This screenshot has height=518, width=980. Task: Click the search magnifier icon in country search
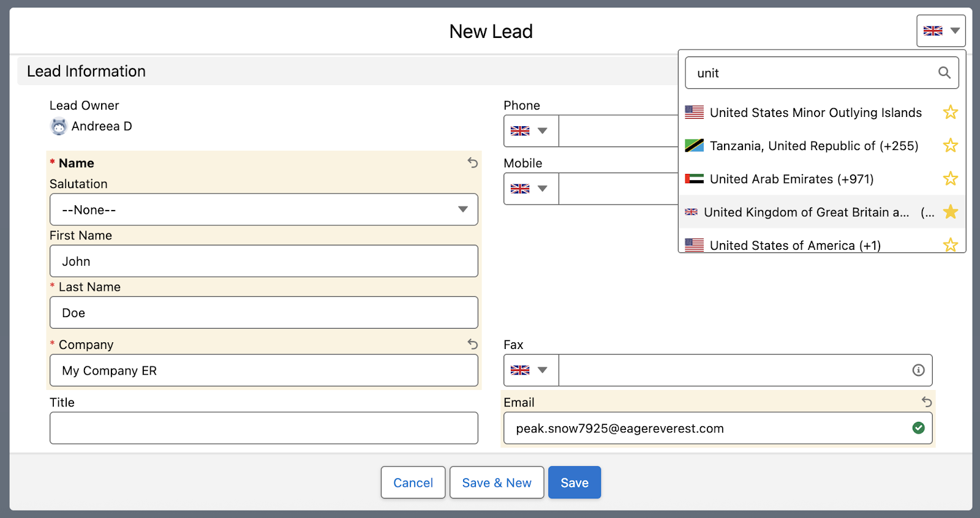pyautogui.click(x=944, y=73)
